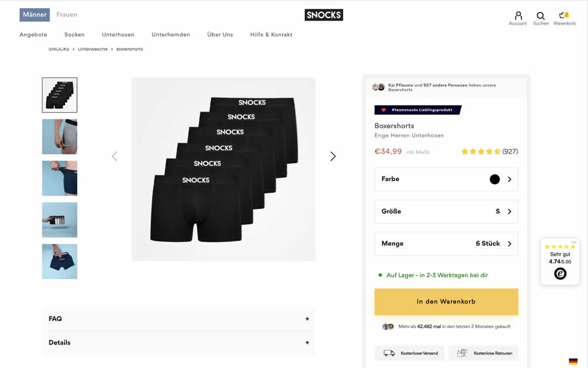Switch to Männer category
This screenshot has height=368, width=588.
coord(35,15)
